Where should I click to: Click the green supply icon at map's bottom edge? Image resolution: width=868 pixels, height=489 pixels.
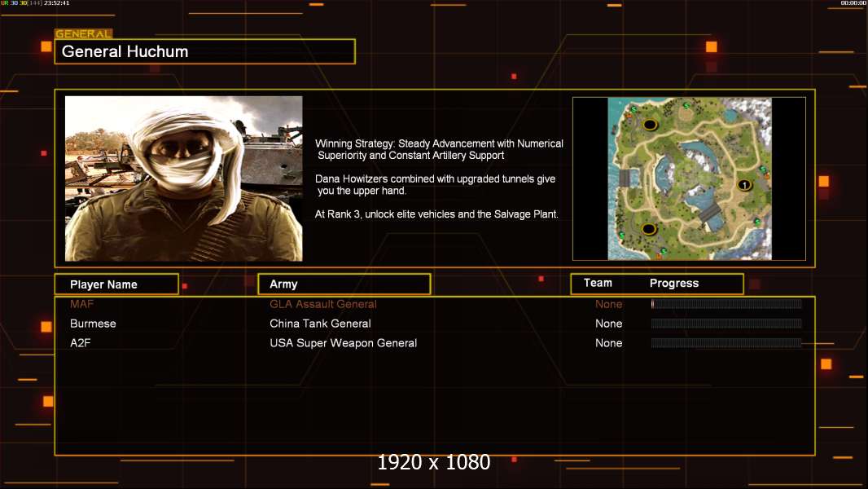(x=664, y=250)
